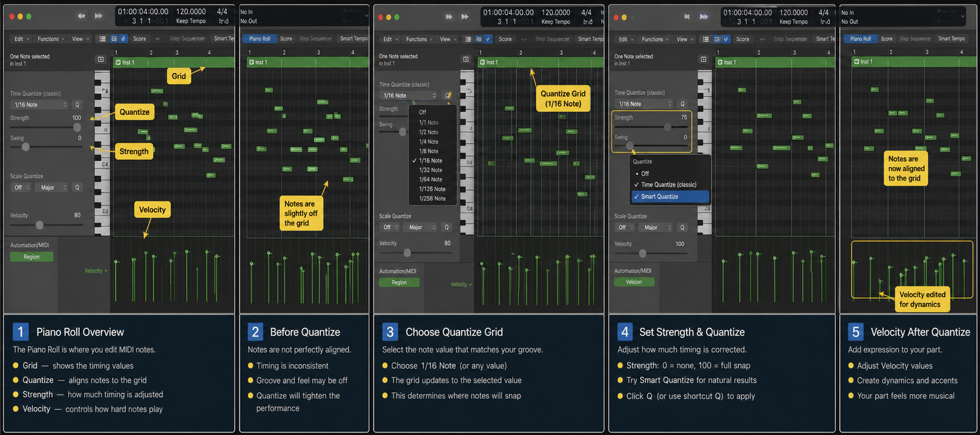Click Swing slider knob in Piano Roll Overview panel

26,147
